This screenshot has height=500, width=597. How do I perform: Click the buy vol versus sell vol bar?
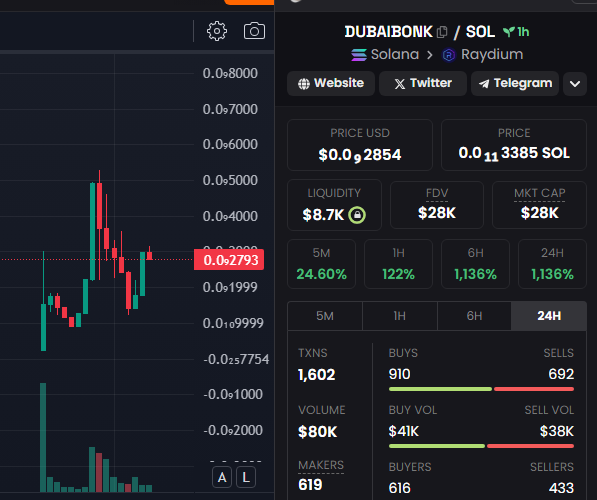[x=481, y=446]
